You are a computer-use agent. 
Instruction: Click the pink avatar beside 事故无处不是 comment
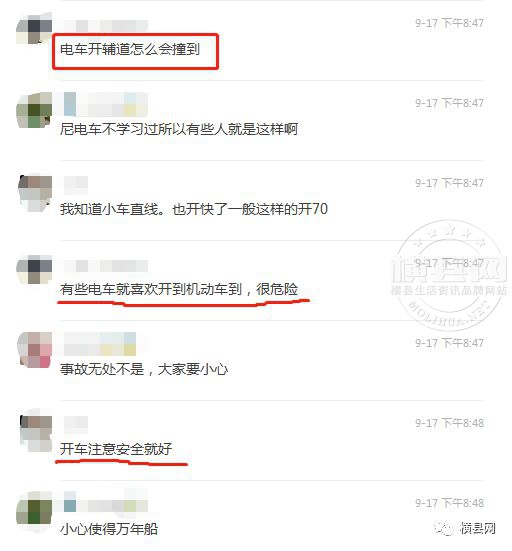click(x=35, y=350)
